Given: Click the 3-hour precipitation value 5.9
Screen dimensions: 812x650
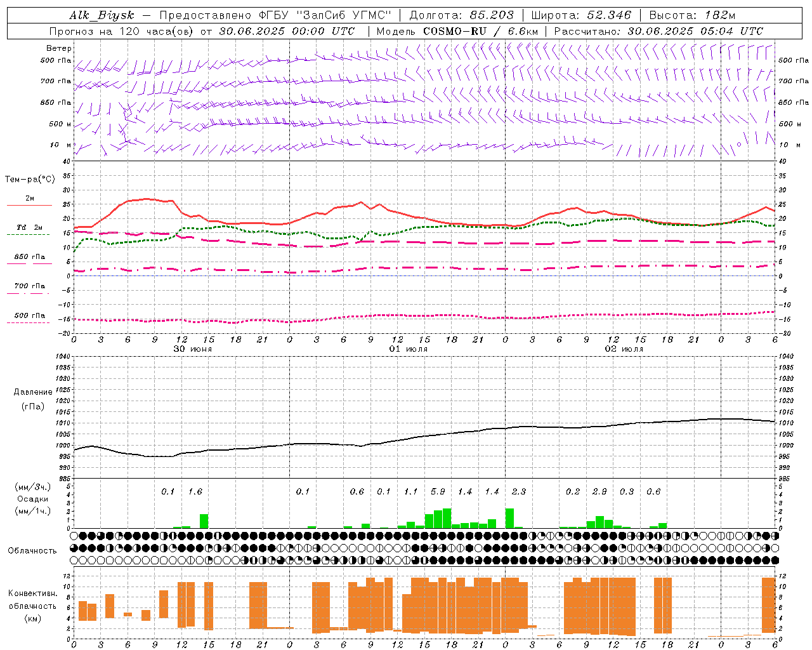Looking at the screenshot, I should coord(438,491).
